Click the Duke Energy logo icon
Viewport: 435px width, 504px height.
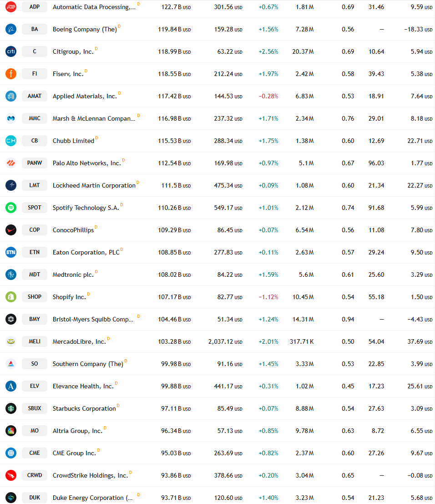[11, 498]
